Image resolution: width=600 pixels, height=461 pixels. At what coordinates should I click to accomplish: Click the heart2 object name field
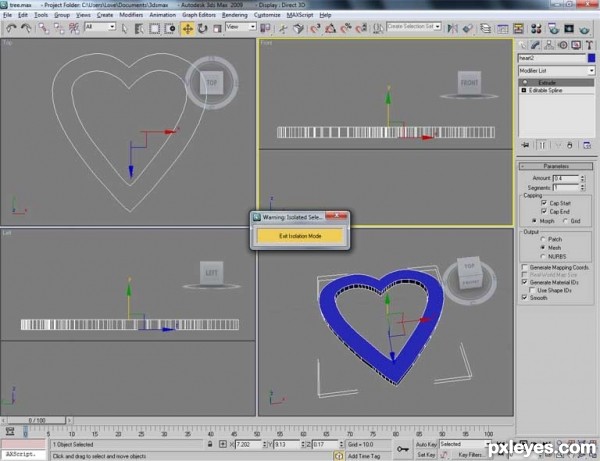552,58
